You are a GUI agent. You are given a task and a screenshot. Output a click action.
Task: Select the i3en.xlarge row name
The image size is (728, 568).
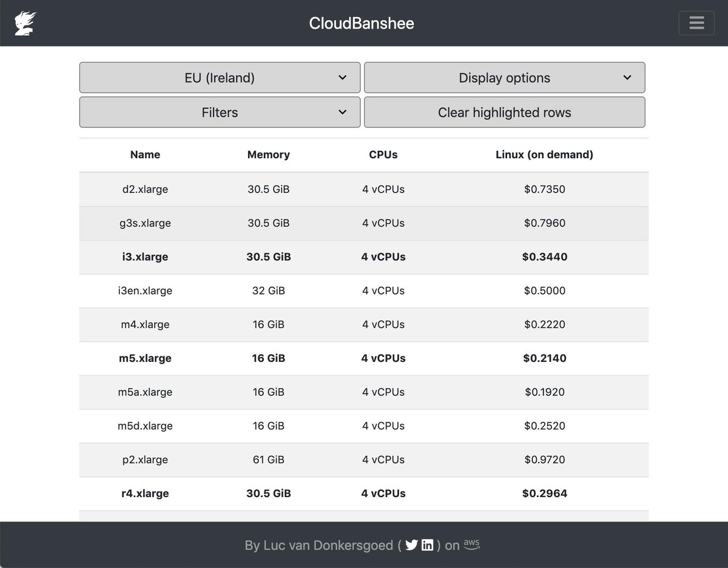click(145, 291)
